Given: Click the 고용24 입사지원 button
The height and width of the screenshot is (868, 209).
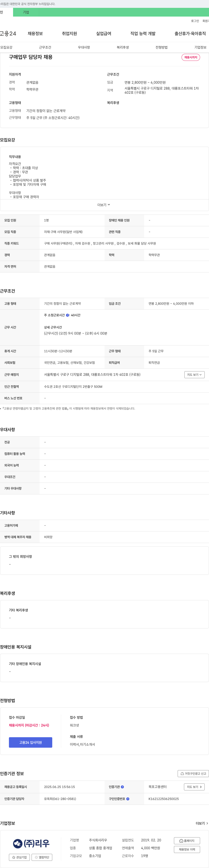Looking at the screenshot, I should [31, 742].
